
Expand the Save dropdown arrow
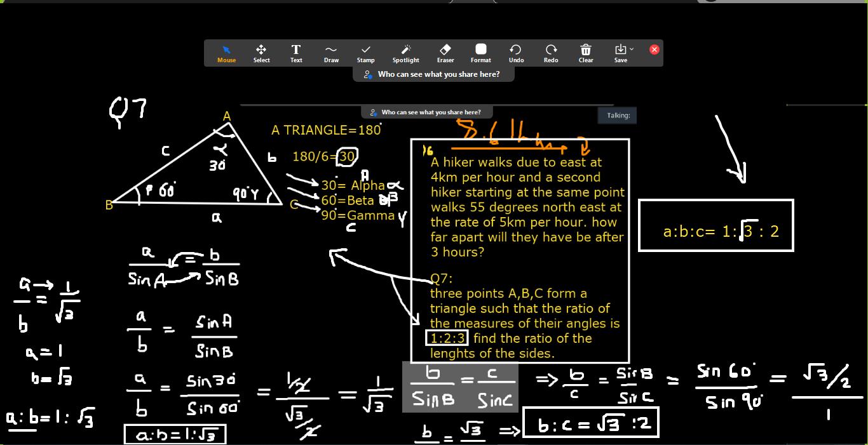tap(631, 50)
